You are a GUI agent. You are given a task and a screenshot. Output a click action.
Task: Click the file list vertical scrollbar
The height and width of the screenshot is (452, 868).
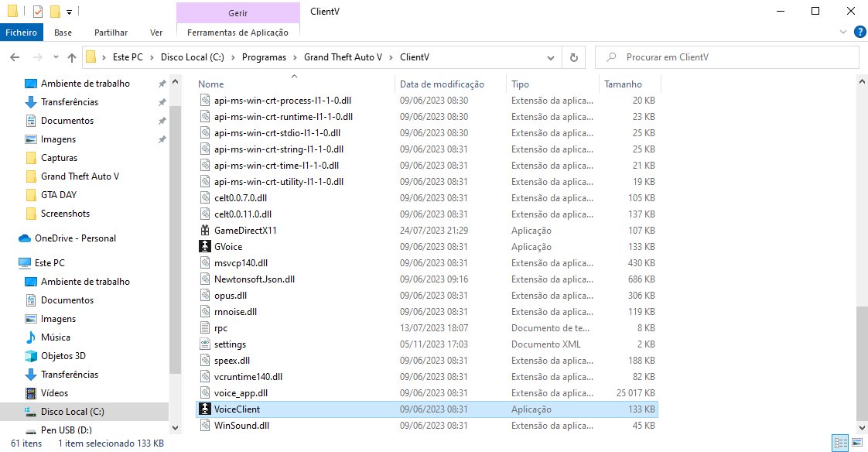861,232
